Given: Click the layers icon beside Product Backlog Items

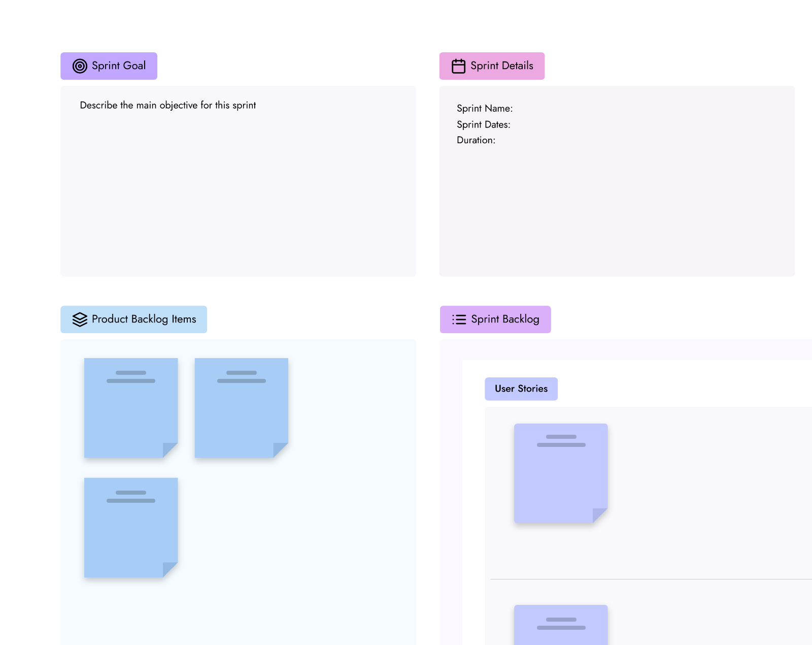Looking at the screenshot, I should click(x=80, y=319).
